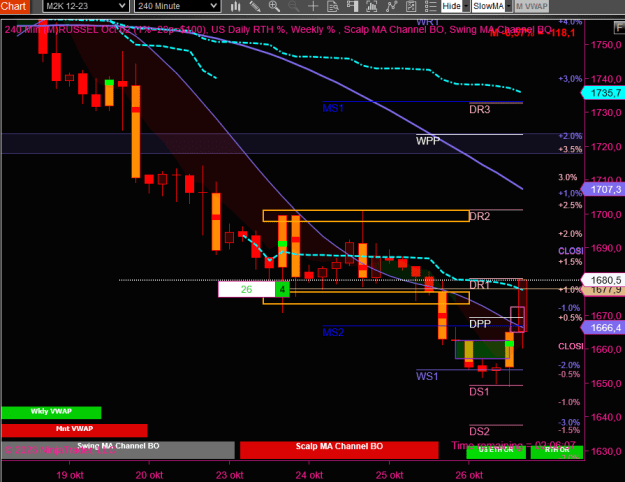
Task: Select the WS1 pivot label
Action: 427,376
